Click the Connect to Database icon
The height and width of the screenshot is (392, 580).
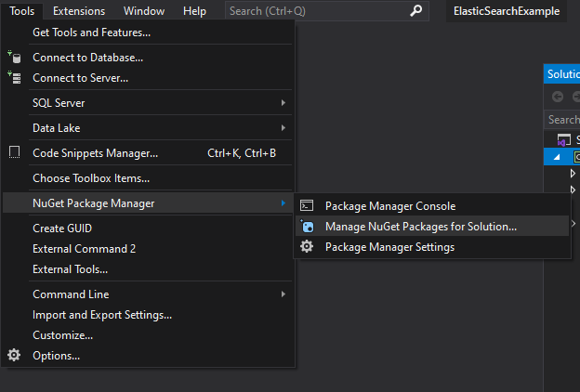point(15,57)
